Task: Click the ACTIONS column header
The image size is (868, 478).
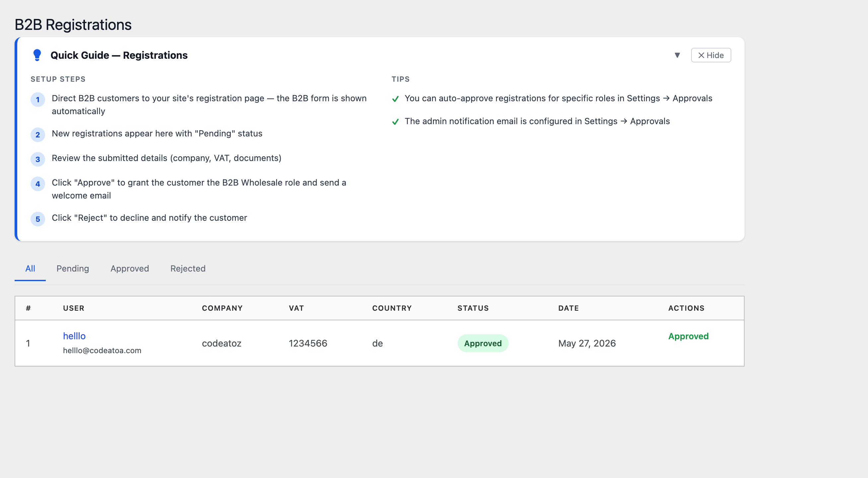Action: pos(687,308)
